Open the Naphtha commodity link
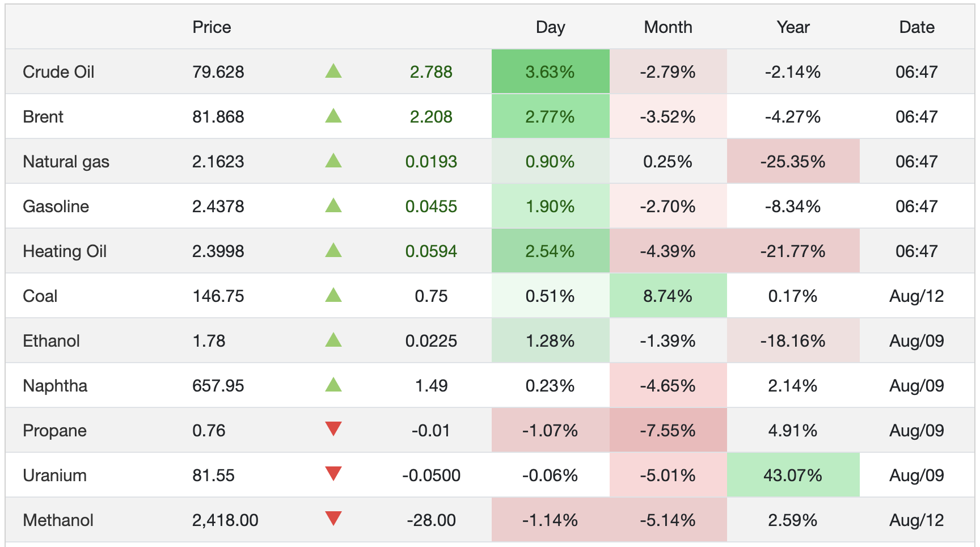This screenshot has width=980, height=547. pos(55,386)
